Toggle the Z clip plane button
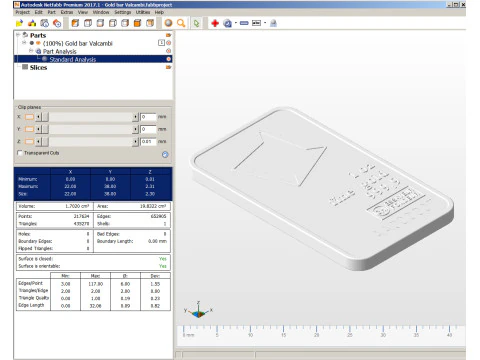Screen dimensions: 480x360 point(30,141)
